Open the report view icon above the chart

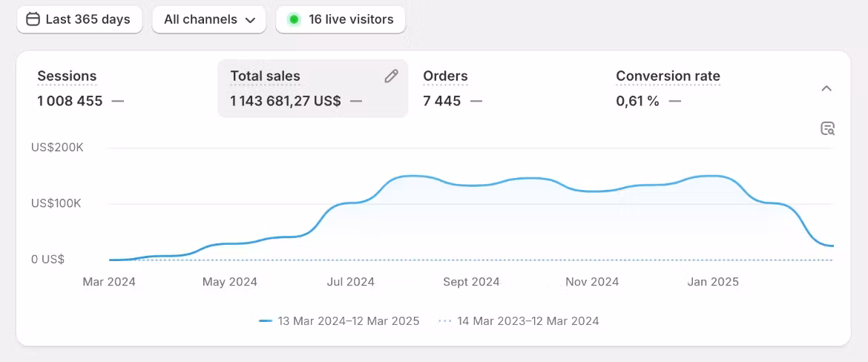pos(827,129)
